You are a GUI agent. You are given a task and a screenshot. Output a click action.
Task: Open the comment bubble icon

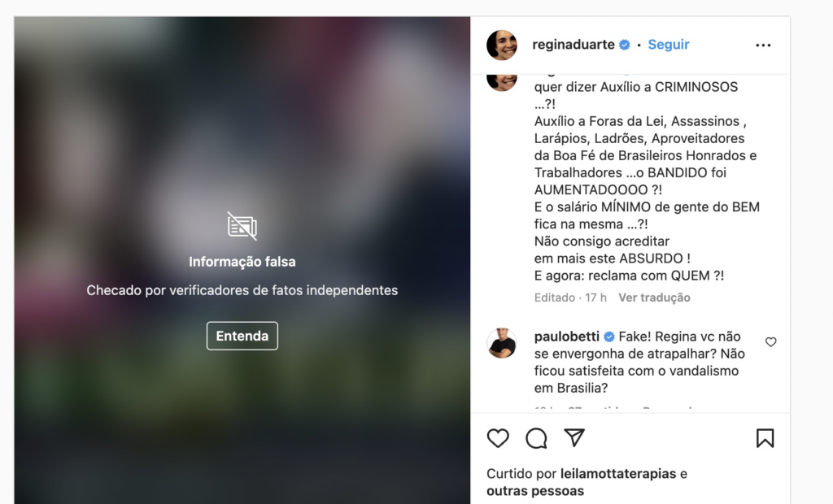[536, 438]
